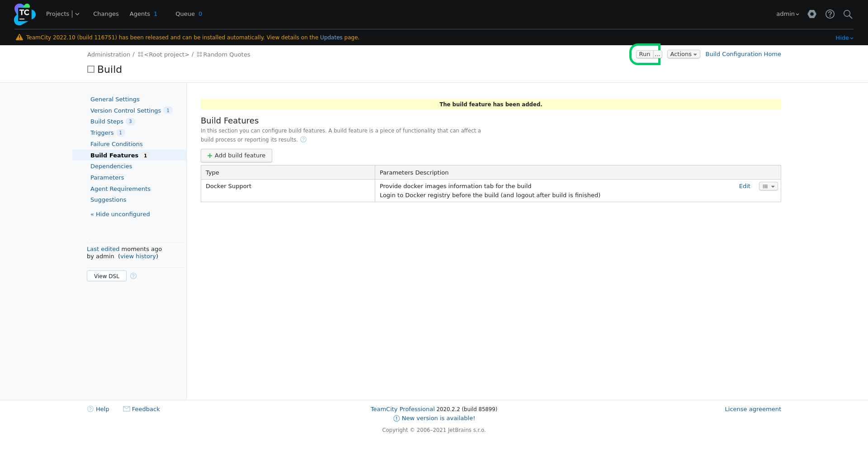Click the Last edited link
The height and width of the screenshot is (450, 868).
pos(103,249)
